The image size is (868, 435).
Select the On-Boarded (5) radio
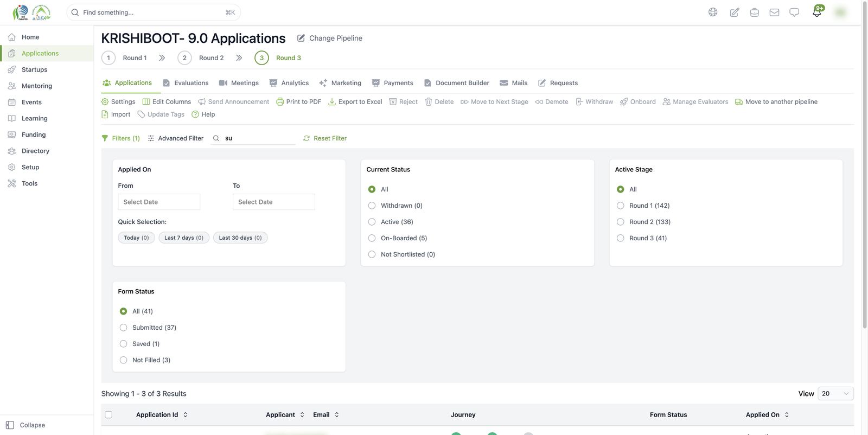(x=372, y=238)
